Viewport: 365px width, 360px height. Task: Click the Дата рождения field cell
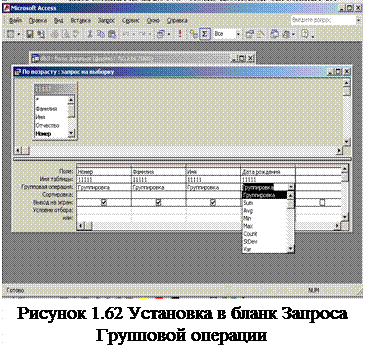[x=268, y=172]
